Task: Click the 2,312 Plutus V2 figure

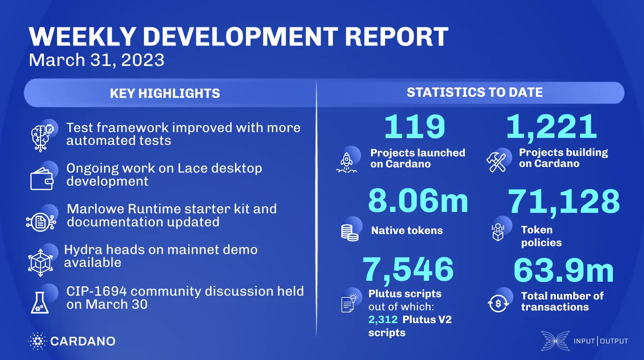Action: point(383,319)
